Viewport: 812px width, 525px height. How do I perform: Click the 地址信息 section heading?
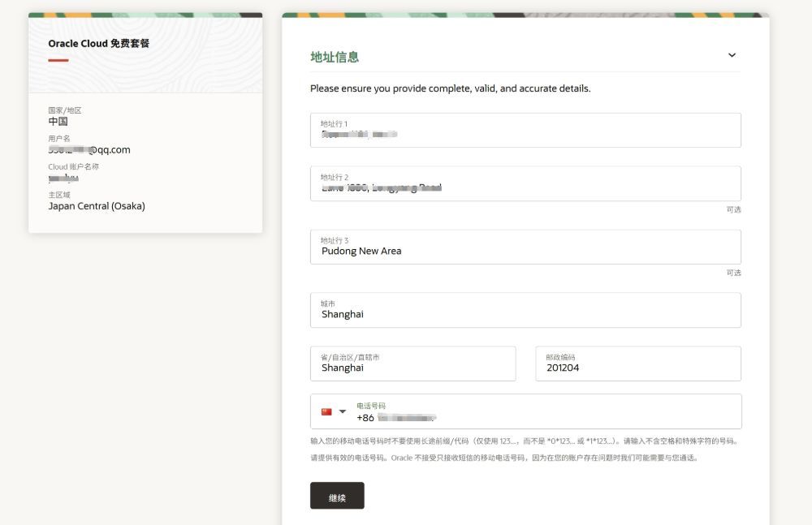click(335, 57)
